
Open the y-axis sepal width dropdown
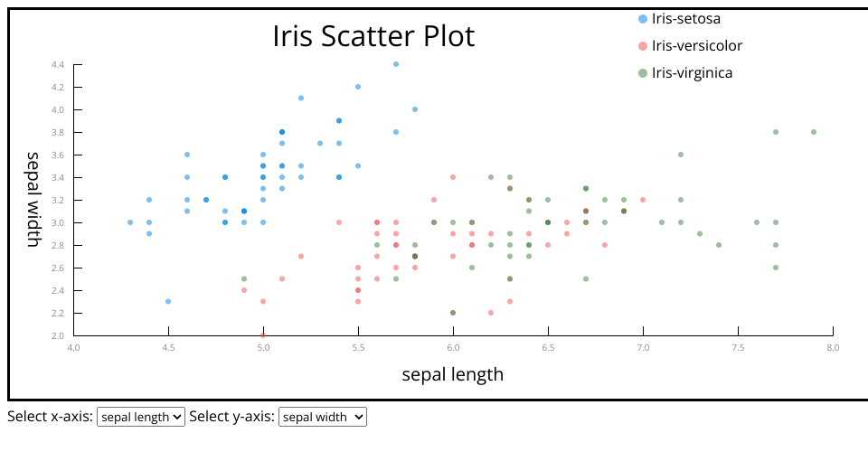[x=323, y=417]
